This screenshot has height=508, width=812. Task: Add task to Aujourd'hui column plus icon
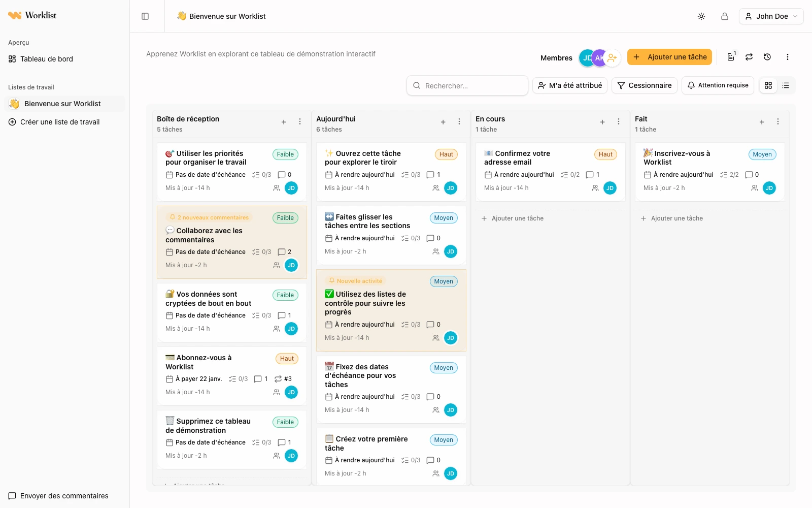pos(443,122)
